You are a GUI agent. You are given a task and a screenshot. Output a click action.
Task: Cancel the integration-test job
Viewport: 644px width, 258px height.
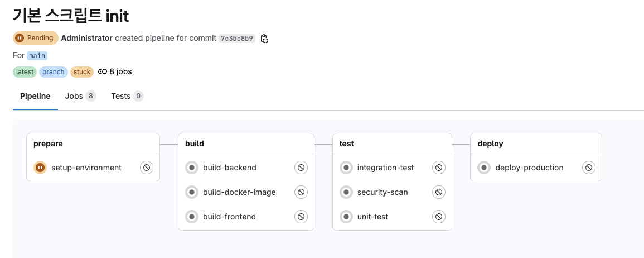point(439,168)
